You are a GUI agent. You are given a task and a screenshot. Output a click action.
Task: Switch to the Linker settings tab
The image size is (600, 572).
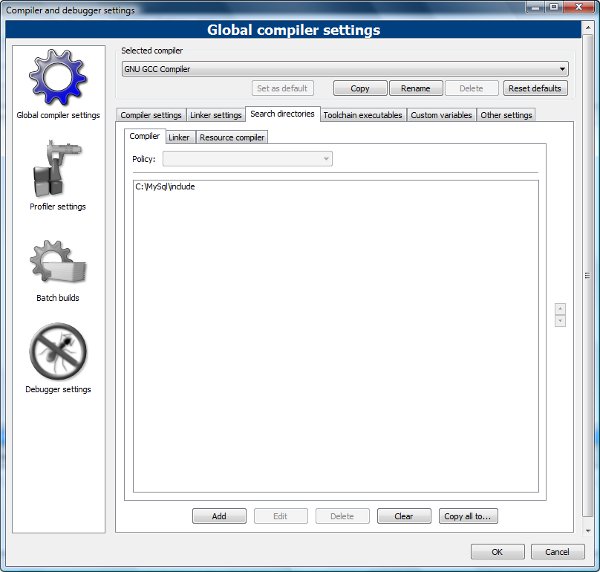pos(215,115)
